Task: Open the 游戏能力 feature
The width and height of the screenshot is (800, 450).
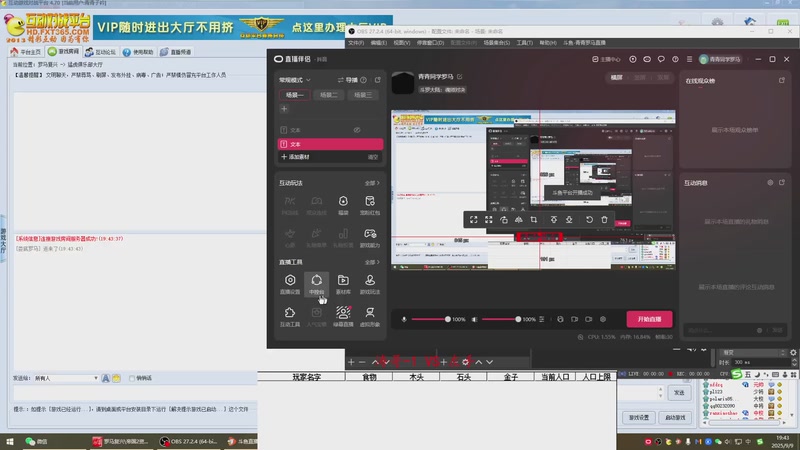Action: click(x=369, y=238)
